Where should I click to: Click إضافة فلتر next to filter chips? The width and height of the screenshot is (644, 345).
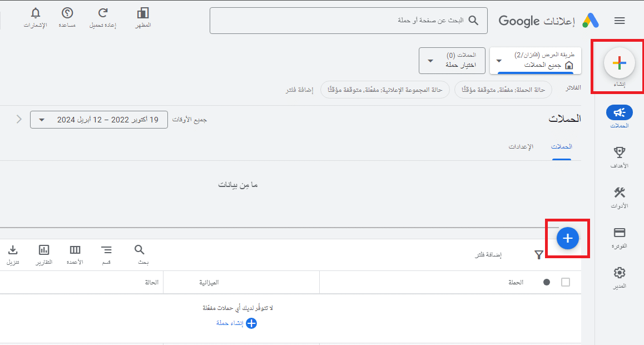(x=299, y=90)
